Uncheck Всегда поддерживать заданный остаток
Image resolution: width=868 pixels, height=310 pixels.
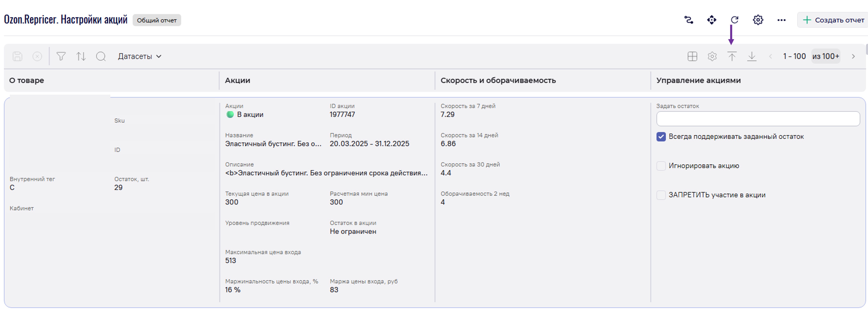point(661,137)
